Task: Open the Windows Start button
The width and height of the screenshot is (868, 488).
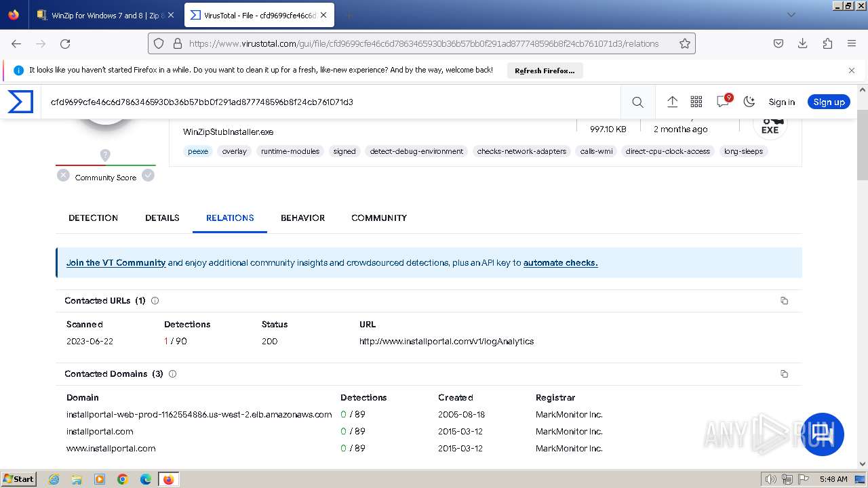Action: 18,479
